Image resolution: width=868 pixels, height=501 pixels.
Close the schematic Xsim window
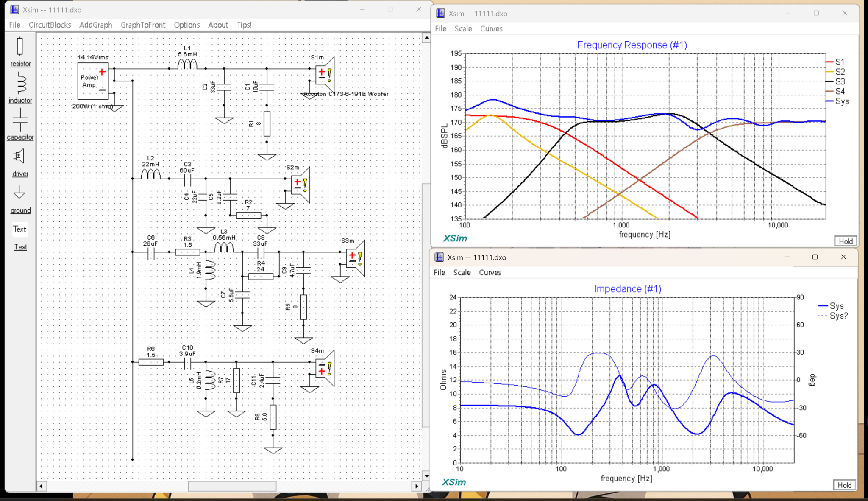418,9
